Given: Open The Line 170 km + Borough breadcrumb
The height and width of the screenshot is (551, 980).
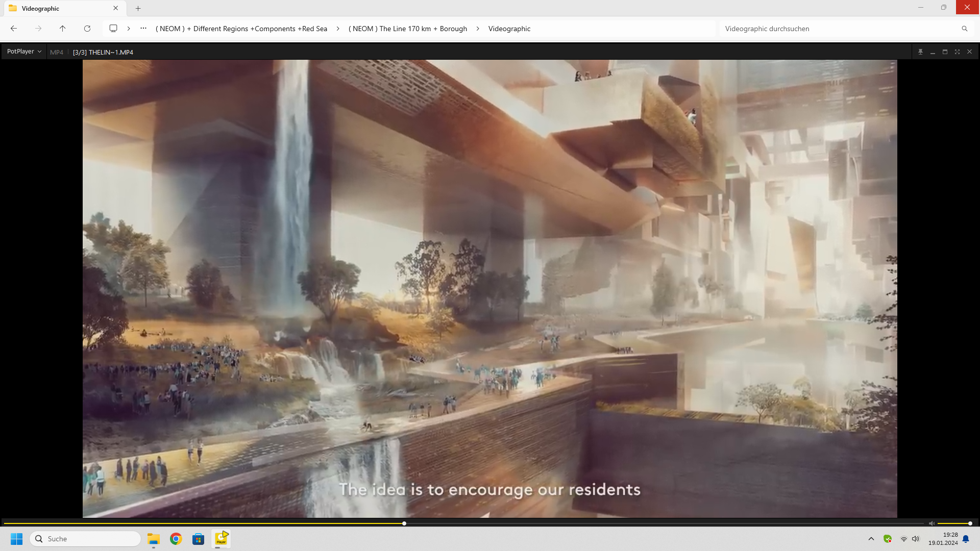Looking at the screenshot, I should click(x=408, y=29).
